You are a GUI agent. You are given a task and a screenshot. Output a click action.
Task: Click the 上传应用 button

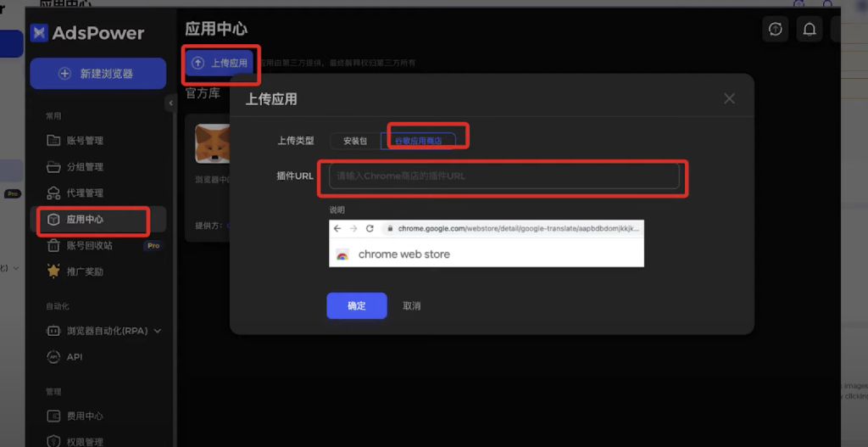(x=220, y=63)
